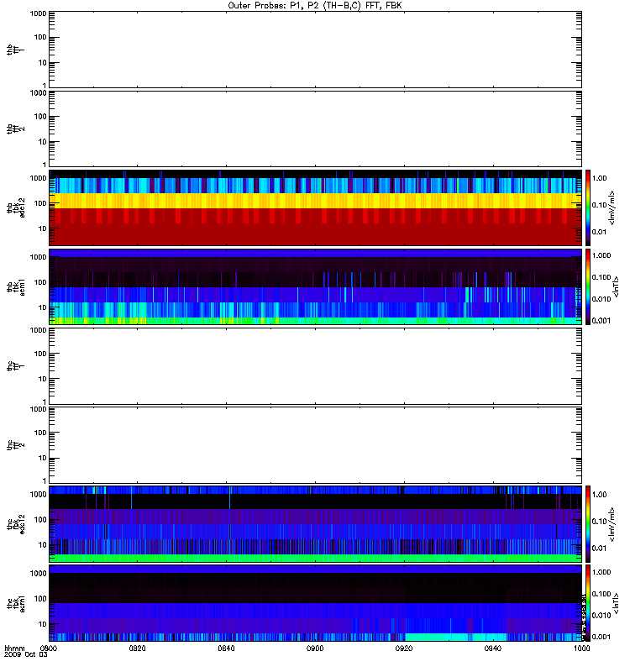Click the thb fbk edc12 spectrogram panel

click(316, 207)
